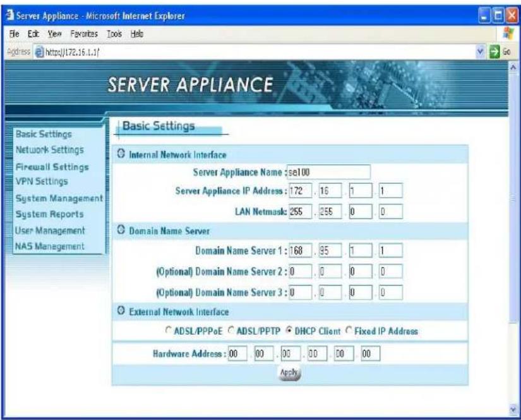Viewport: 521px width, 420px height.
Task: Click the Domain Name Server bullet icon
Action: (x=121, y=230)
